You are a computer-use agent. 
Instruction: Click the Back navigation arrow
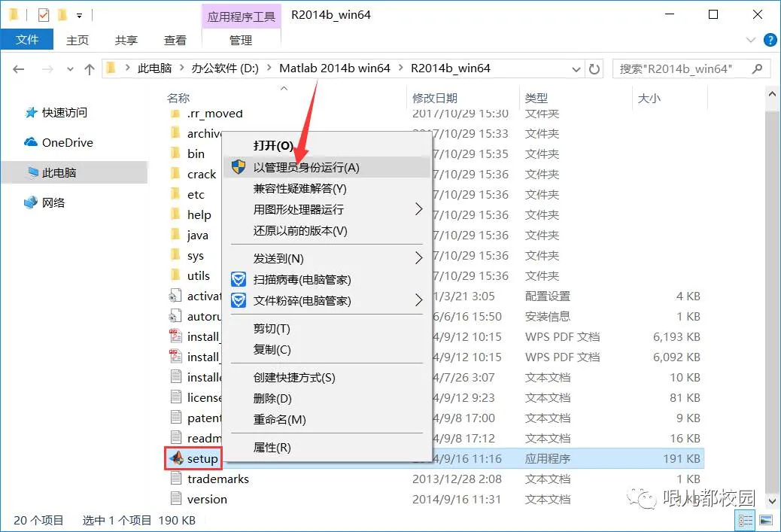tap(18, 69)
